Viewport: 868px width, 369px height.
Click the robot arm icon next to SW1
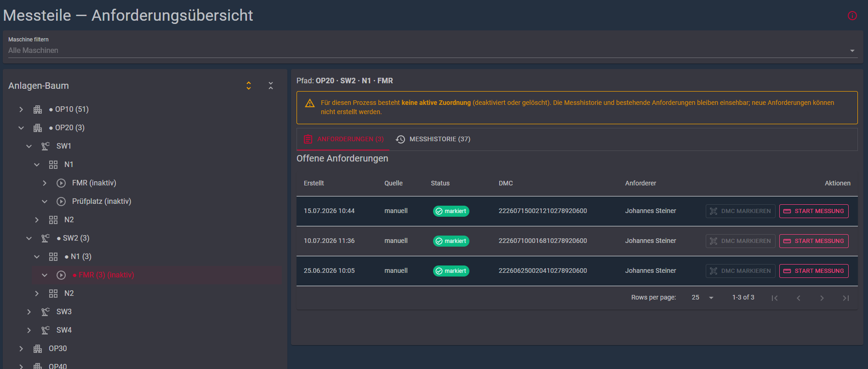(46, 146)
